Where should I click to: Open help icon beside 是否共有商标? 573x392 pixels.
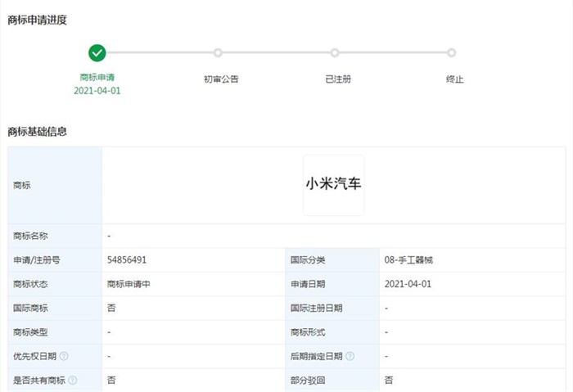click(x=73, y=381)
